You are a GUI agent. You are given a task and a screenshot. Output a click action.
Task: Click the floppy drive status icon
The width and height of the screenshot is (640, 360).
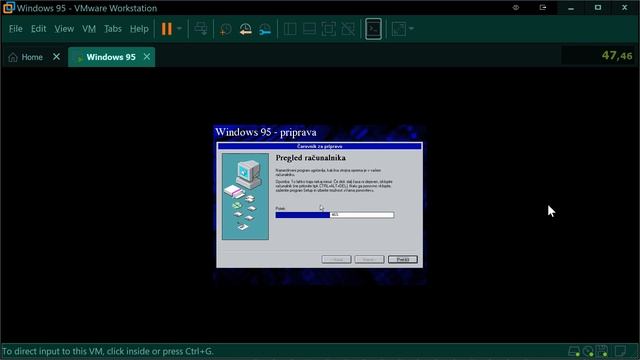click(x=602, y=351)
